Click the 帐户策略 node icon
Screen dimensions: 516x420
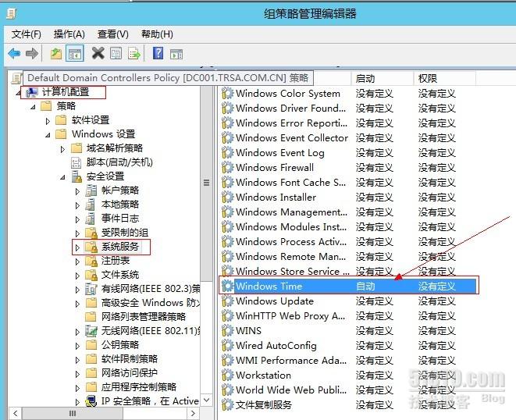91,190
